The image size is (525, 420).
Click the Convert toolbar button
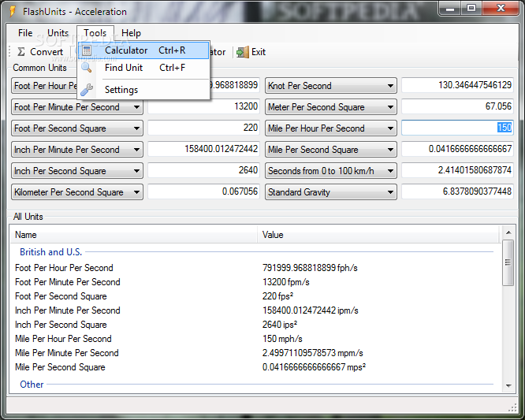point(40,52)
